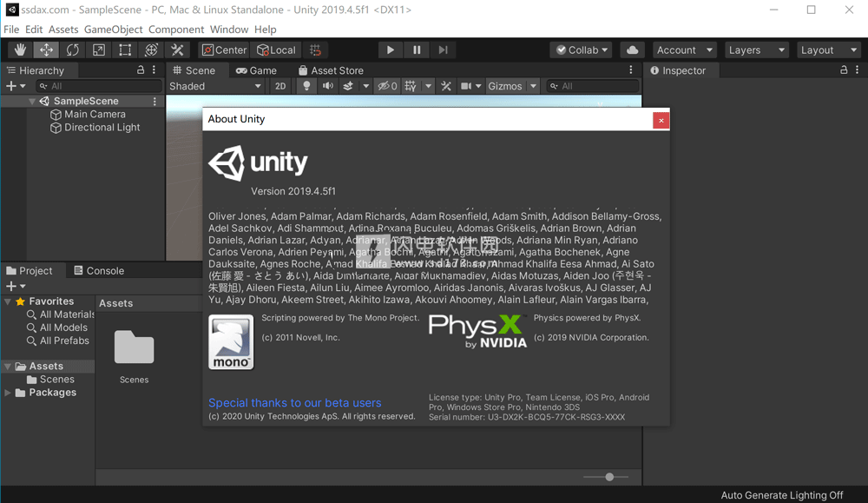
Task: Toggle 2D scene view mode
Action: click(x=280, y=86)
